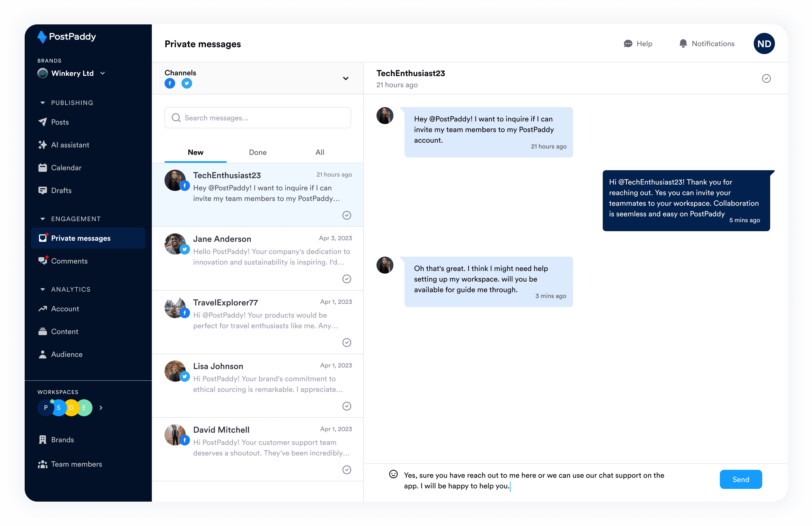The image size is (812, 526).
Task: Open the AI assistant page
Action: click(70, 145)
